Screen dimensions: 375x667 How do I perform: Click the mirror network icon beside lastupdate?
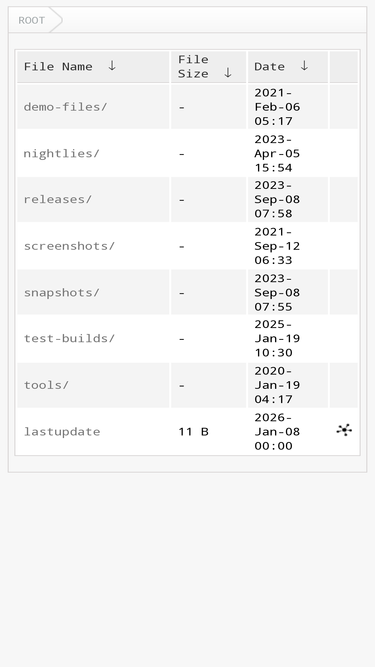pos(344,430)
